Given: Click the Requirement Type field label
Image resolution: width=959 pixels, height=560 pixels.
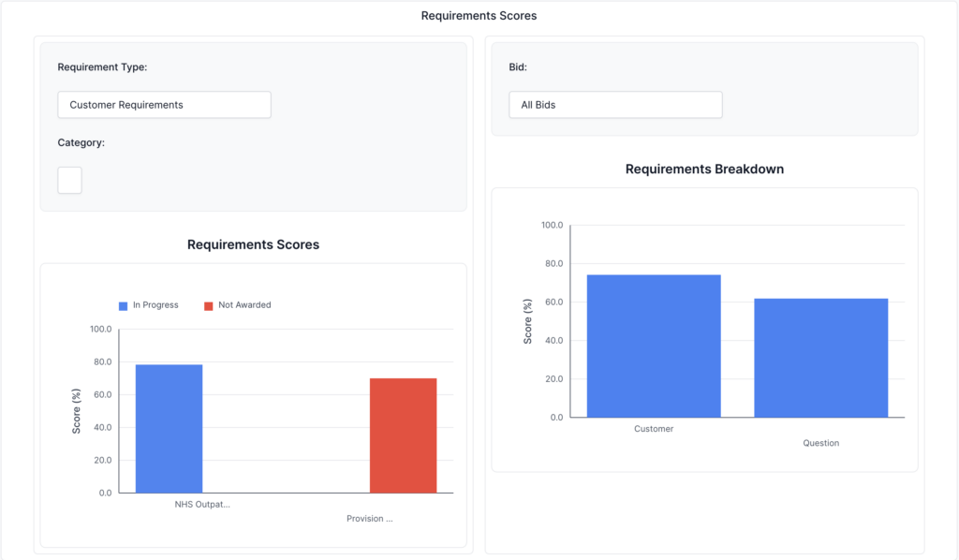Looking at the screenshot, I should tap(102, 67).
